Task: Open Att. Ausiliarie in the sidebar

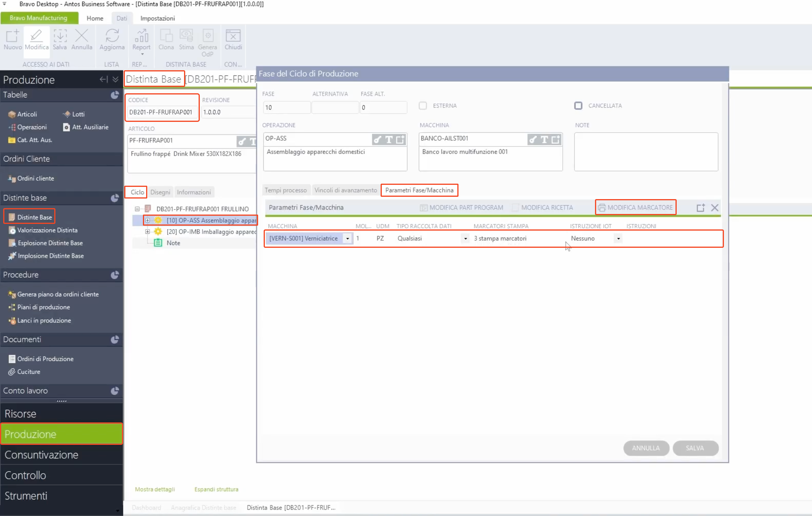Action: (x=86, y=127)
